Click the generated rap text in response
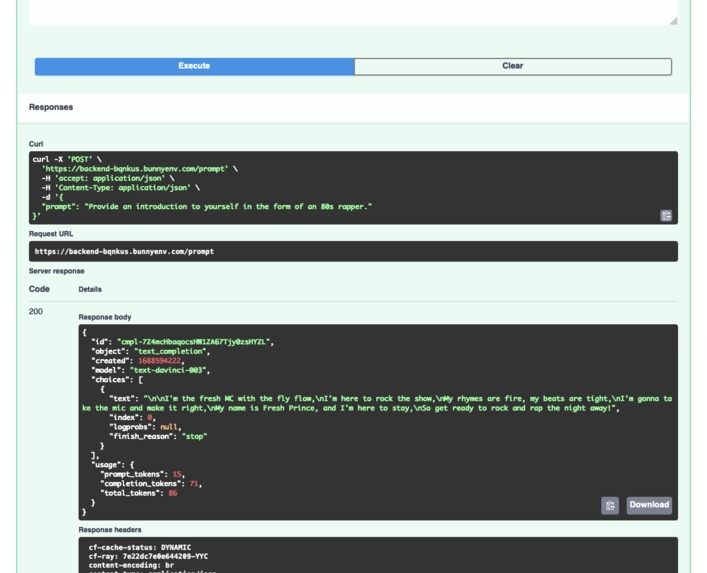The image size is (707, 573). pyautogui.click(x=377, y=403)
